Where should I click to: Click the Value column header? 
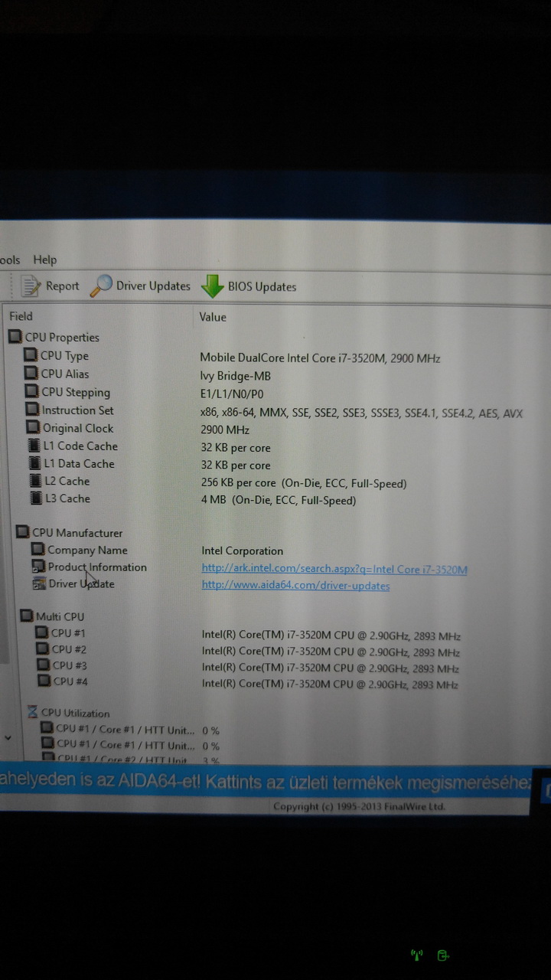click(x=213, y=317)
